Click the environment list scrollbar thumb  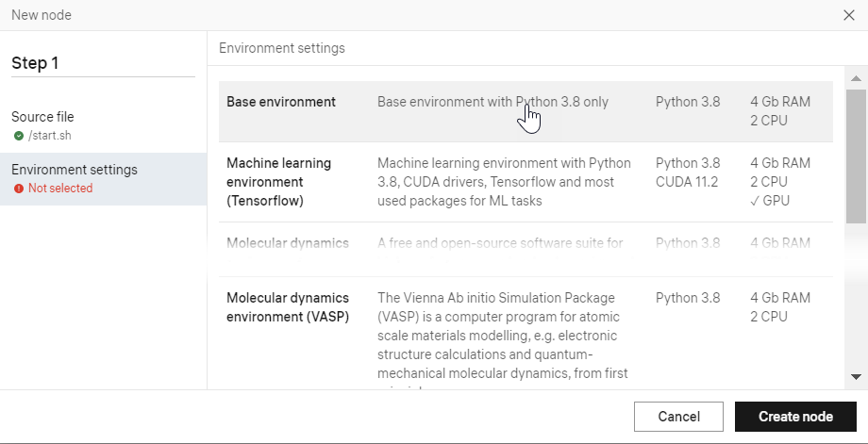click(856, 156)
